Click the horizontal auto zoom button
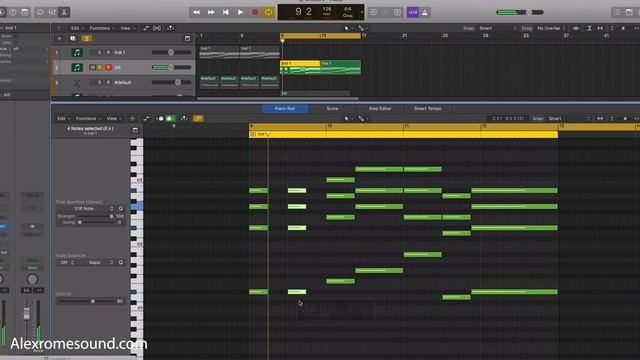The height and width of the screenshot is (360, 640). tap(600, 28)
